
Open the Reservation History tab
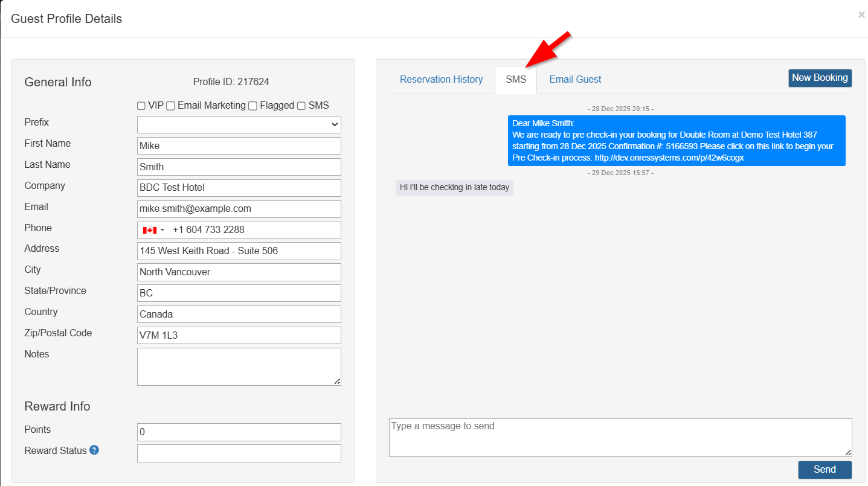pyautogui.click(x=441, y=80)
